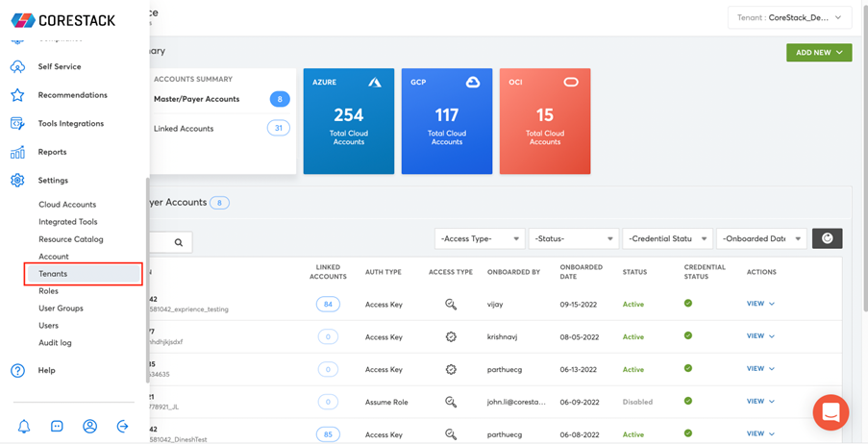Click the Settings gear icon
Screen dimensions: 868x444
[17, 180]
